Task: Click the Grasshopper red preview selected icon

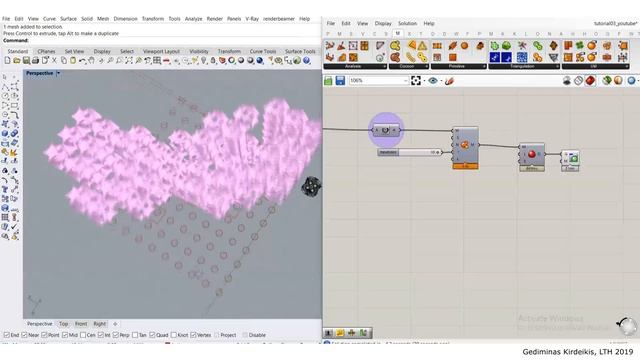Action: point(590,81)
